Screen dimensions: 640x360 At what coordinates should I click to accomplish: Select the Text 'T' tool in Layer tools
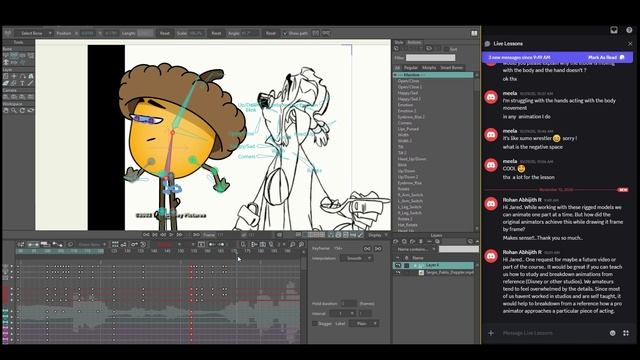[22, 83]
